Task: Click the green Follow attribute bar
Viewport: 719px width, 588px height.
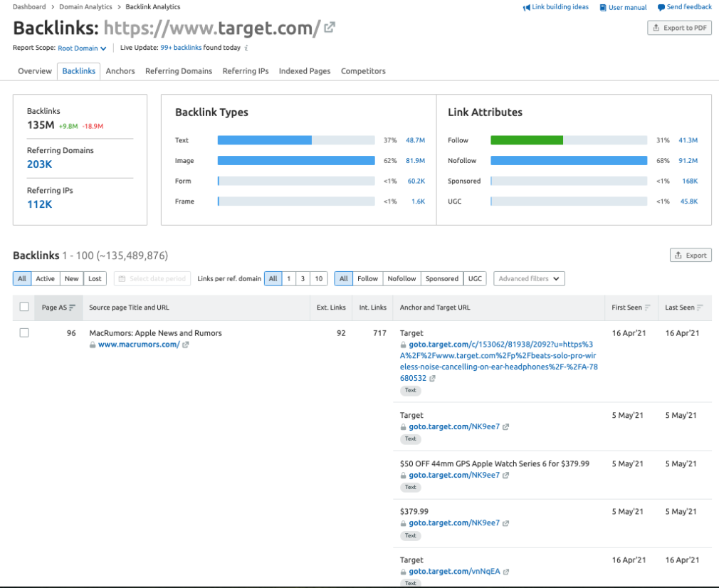Action: pos(527,140)
